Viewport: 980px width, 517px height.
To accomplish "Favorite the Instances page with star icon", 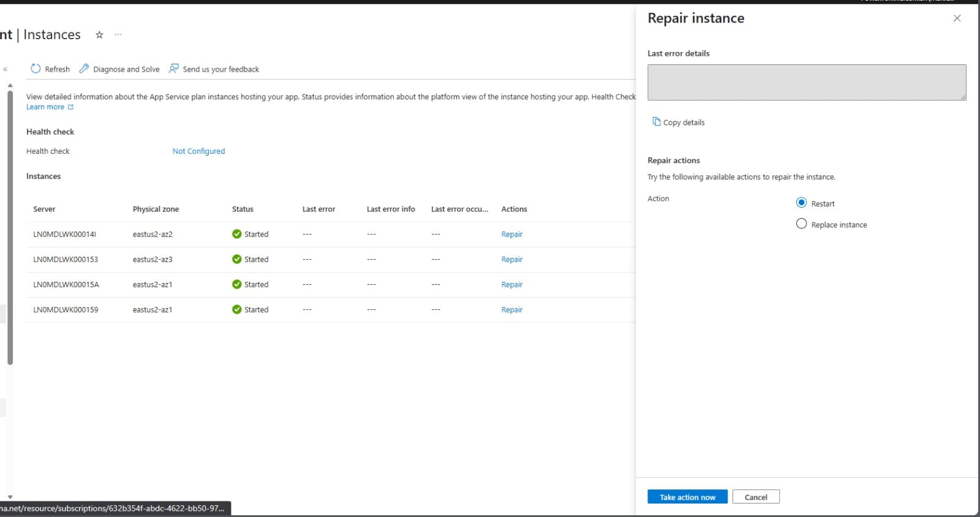I will (99, 35).
